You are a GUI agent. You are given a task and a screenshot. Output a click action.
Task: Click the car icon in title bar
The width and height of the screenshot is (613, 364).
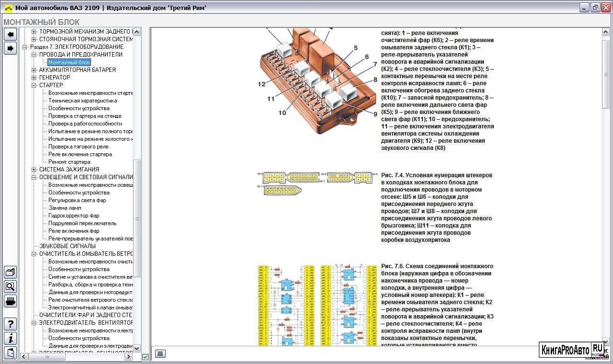[8, 8]
